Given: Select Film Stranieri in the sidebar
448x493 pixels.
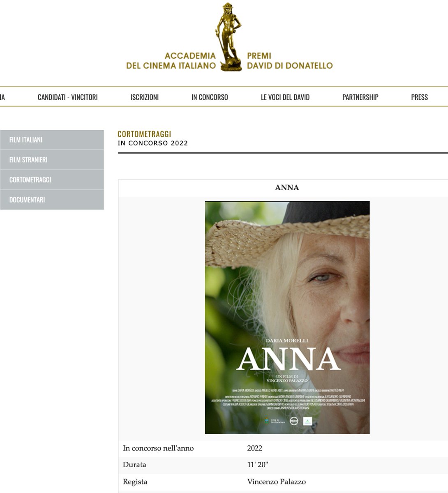Looking at the screenshot, I should [52, 160].
